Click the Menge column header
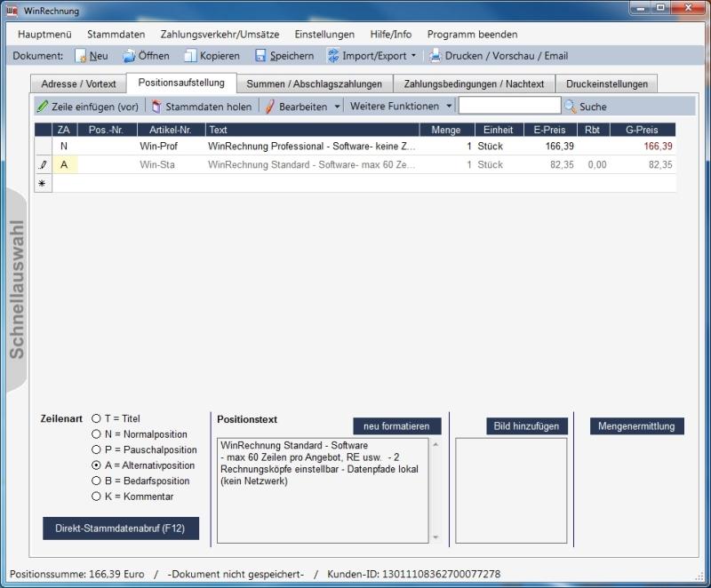711x588 pixels. coord(447,130)
